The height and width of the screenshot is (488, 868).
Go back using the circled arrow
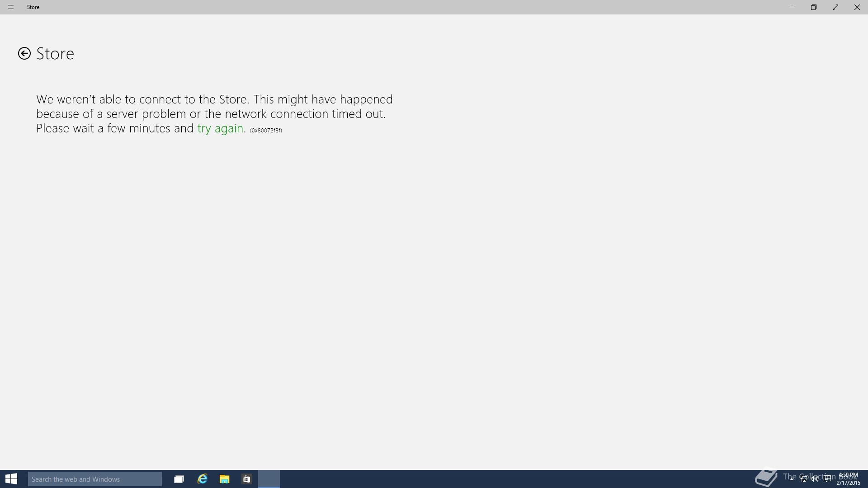tap(24, 53)
